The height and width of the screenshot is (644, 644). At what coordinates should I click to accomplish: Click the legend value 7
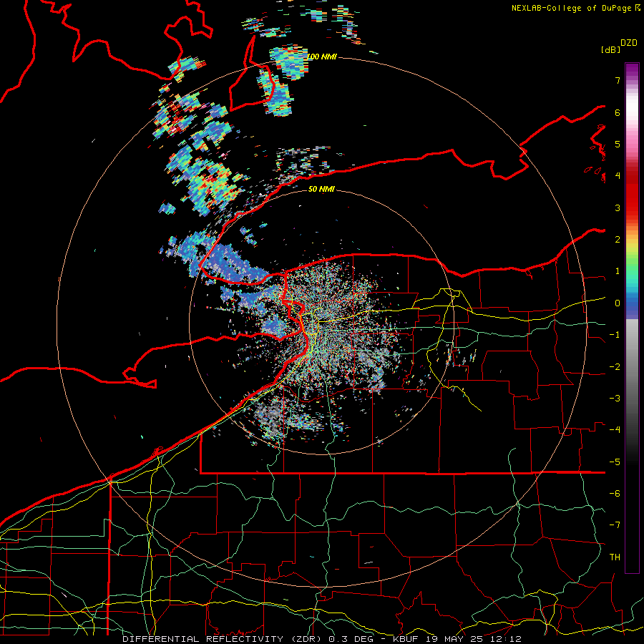(618, 80)
